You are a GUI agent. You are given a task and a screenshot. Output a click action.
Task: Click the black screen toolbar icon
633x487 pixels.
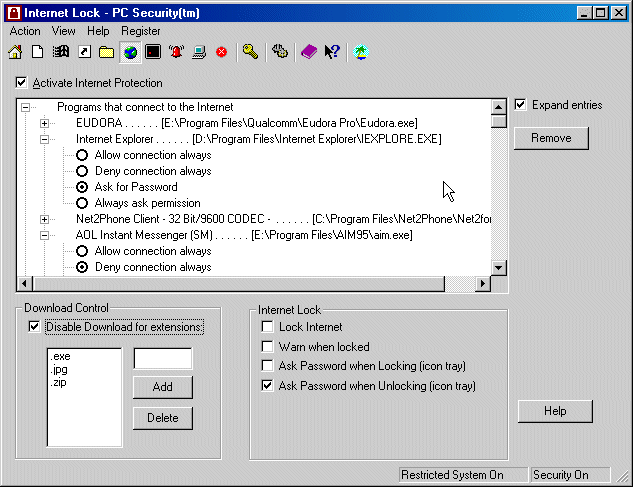tap(153, 52)
